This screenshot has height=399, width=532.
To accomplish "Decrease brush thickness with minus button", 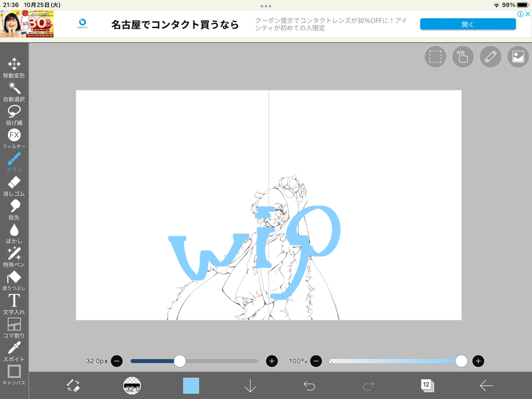I will pyautogui.click(x=117, y=361).
